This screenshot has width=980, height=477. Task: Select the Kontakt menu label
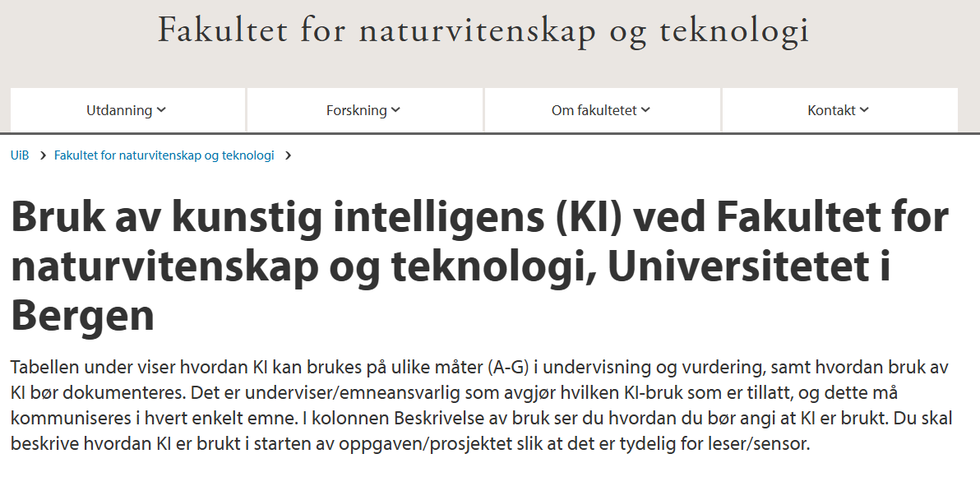pos(831,110)
